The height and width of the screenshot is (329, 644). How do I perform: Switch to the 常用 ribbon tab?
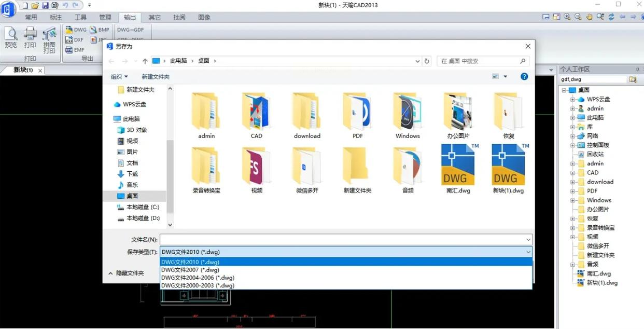[31, 17]
